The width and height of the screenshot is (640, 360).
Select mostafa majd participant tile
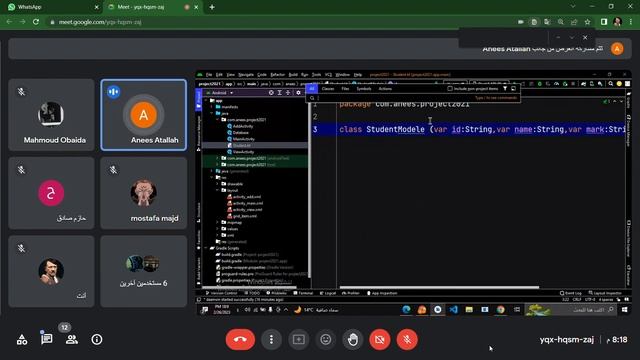click(x=144, y=193)
